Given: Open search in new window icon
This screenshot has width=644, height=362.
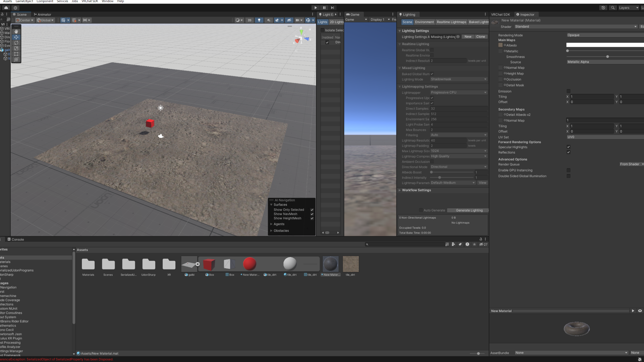Looking at the screenshot, I should click(x=447, y=244).
